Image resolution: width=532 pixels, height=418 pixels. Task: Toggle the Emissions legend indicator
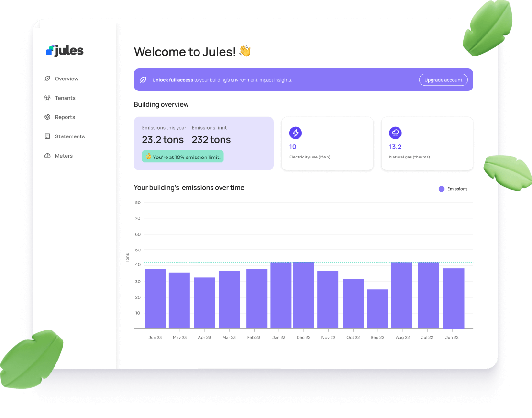point(441,189)
